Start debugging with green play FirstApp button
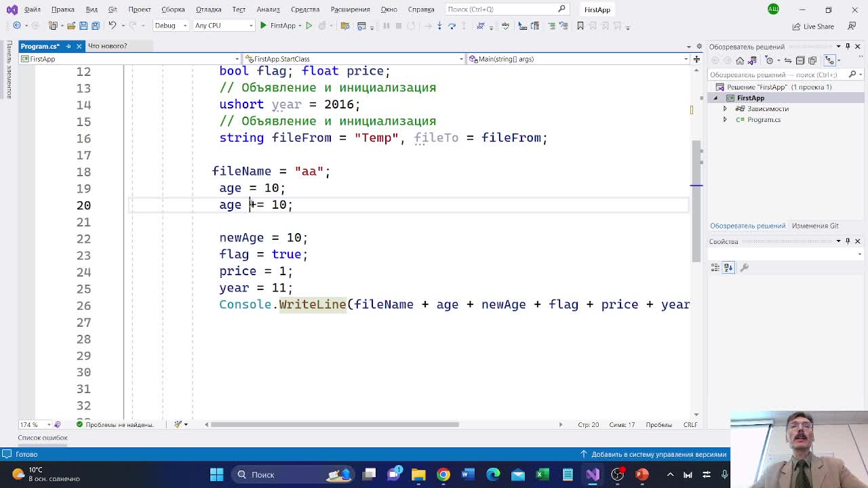Image resolution: width=868 pixels, height=488 pixels. pyautogui.click(x=279, y=26)
